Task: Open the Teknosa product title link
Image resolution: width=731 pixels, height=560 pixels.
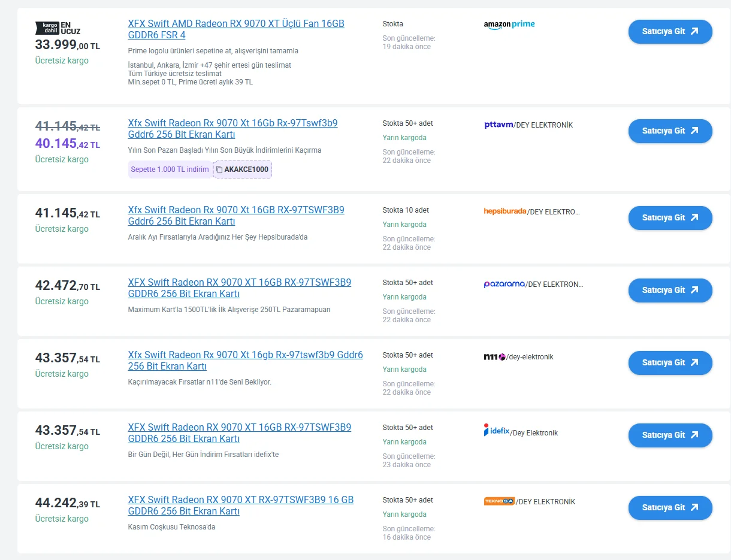Action: [241, 505]
